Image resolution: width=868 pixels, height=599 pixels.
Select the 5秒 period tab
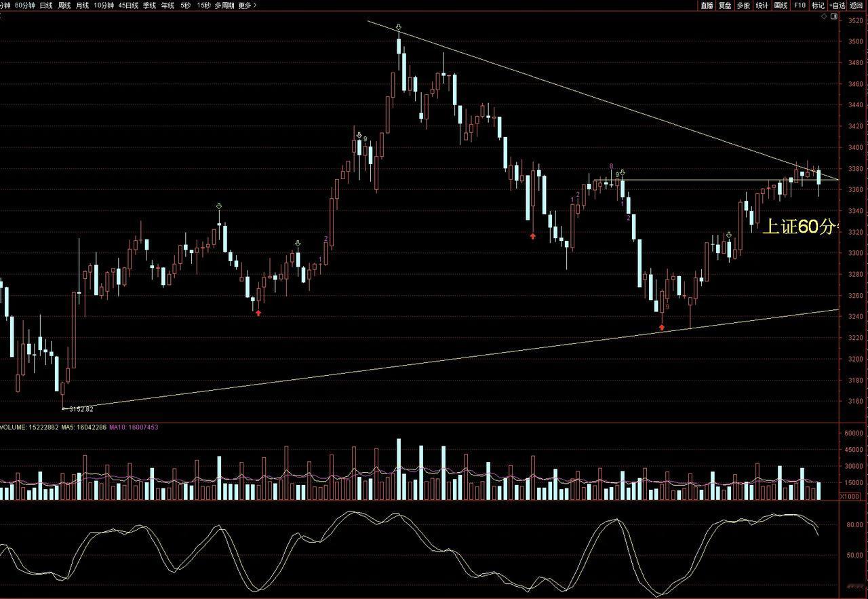click(x=185, y=5)
